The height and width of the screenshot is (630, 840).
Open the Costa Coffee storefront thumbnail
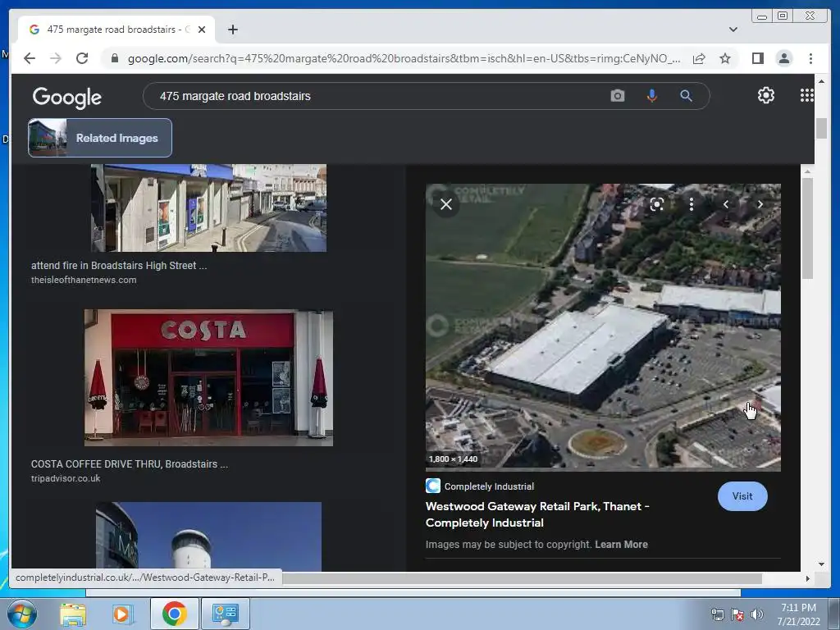coord(208,377)
